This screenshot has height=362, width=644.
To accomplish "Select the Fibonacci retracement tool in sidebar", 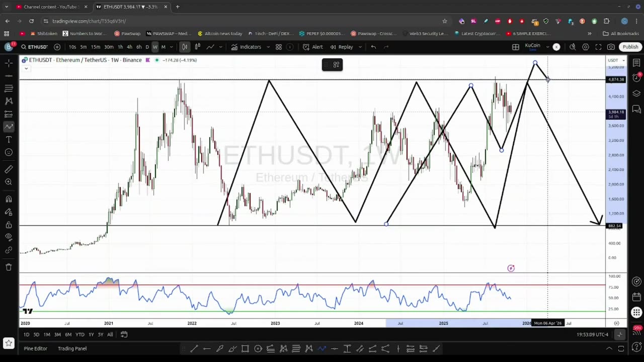I will coord(9,88).
